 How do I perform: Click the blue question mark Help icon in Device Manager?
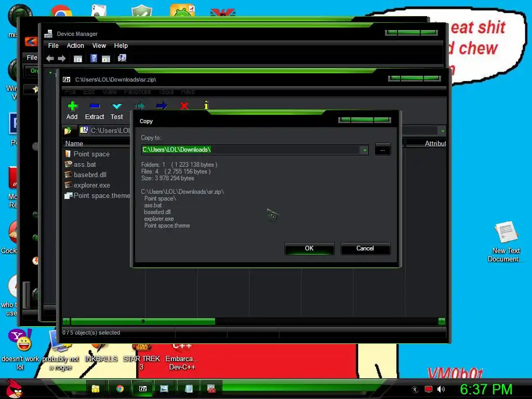tap(94, 58)
